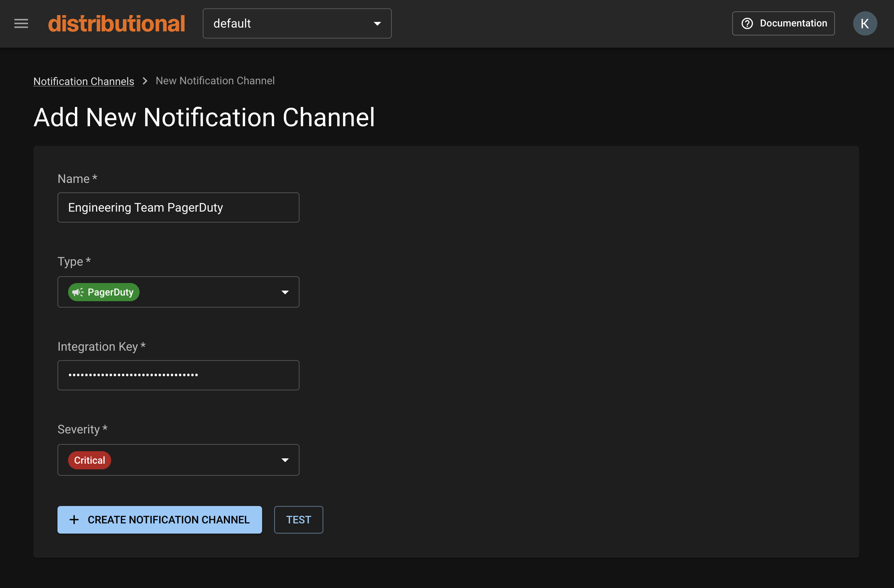Click plus icon on create button
Viewport: 894px width, 588px height.
74,520
